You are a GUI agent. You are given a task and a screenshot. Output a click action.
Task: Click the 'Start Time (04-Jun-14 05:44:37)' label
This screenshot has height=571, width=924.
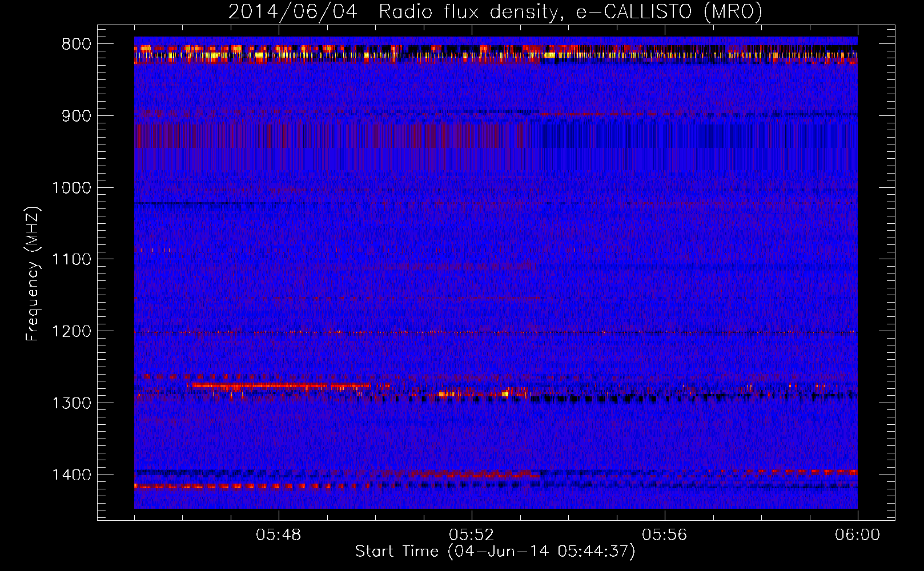pyautogui.click(x=495, y=552)
